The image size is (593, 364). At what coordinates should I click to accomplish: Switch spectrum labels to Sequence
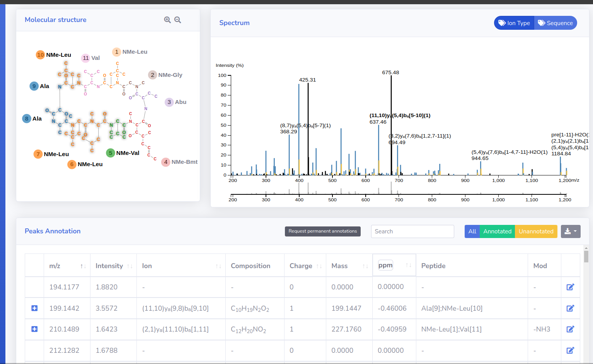tap(556, 23)
